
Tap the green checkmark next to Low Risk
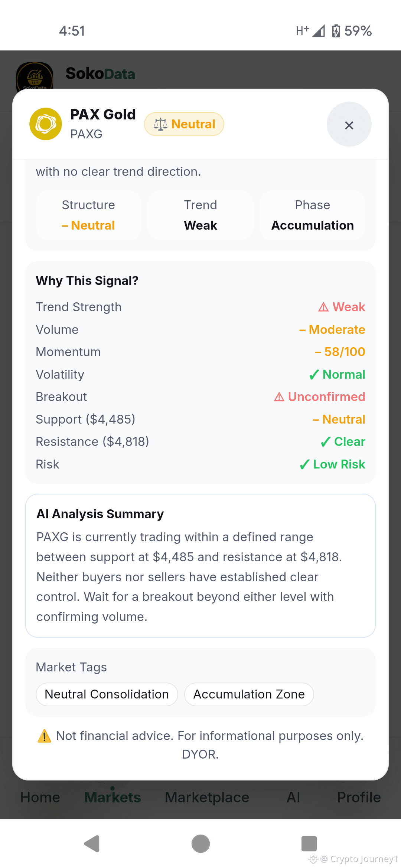click(x=304, y=464)
